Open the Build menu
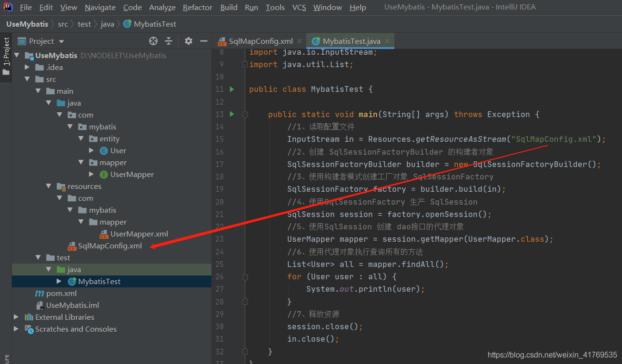 (229, 7)
